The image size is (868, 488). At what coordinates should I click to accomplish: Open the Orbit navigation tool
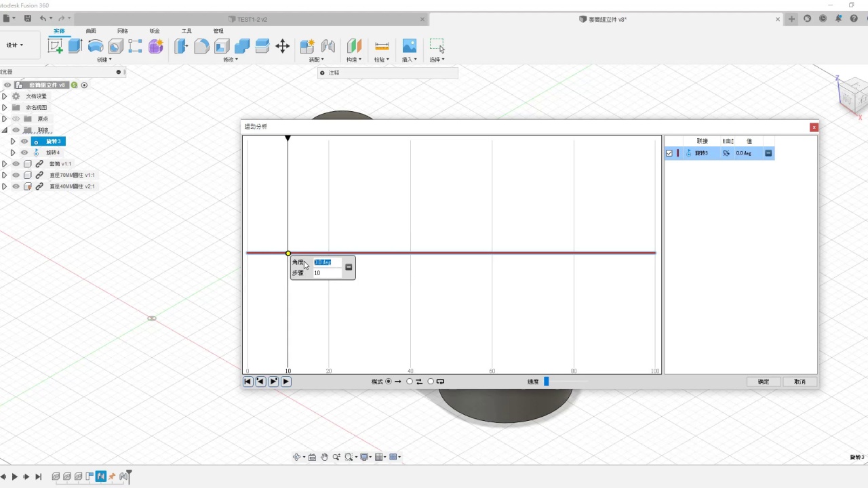(296, 457)
